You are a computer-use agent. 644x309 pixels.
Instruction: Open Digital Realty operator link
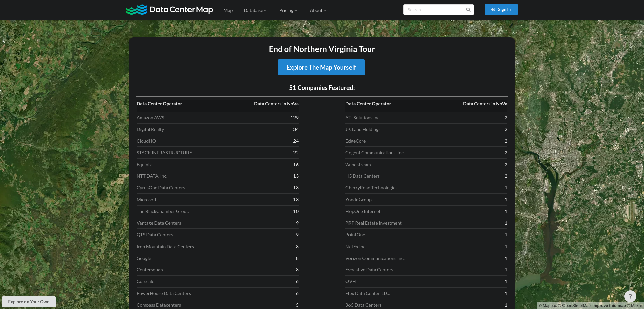click(150, 129)
